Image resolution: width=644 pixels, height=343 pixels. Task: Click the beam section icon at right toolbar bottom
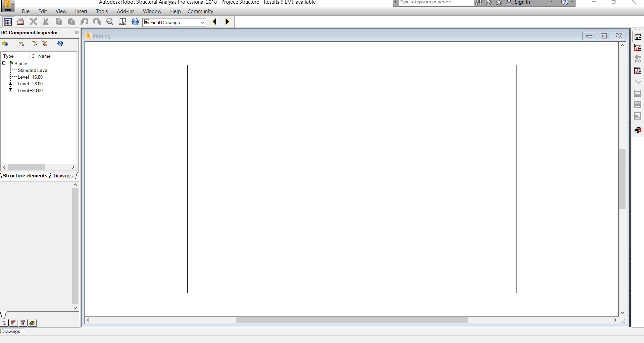[638, 130]
